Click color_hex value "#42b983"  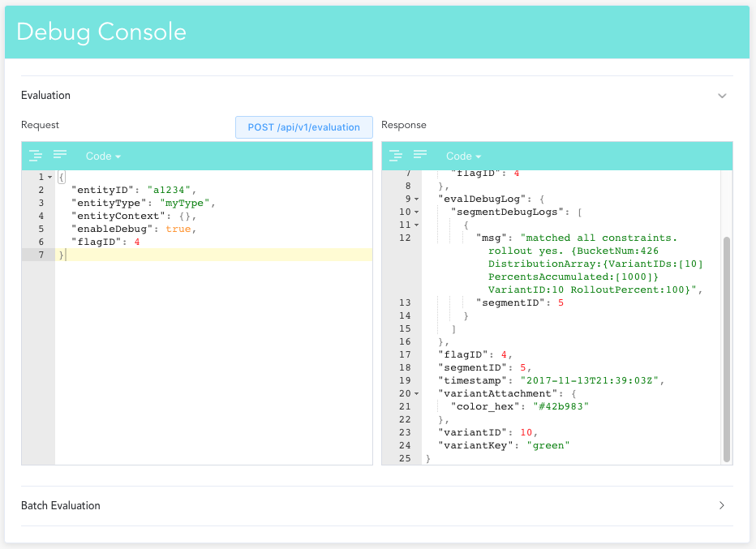[x=561, y=407]
